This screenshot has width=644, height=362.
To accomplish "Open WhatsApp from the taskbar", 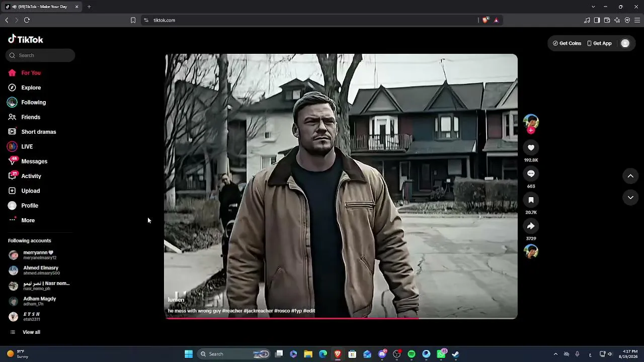I will click(441, 354).
